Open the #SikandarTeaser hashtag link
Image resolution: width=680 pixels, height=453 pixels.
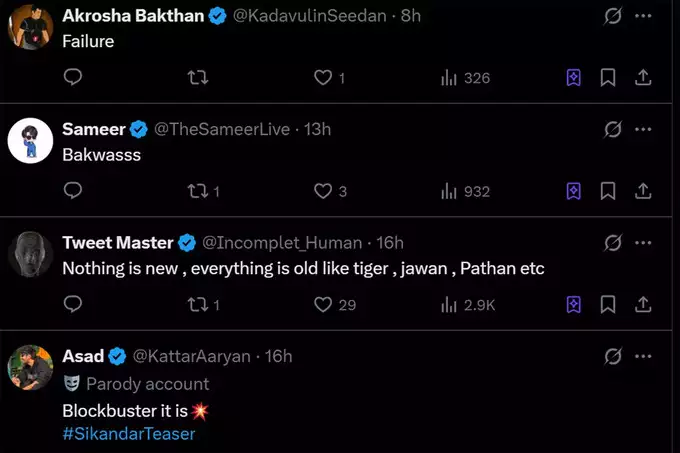(129, 434)
